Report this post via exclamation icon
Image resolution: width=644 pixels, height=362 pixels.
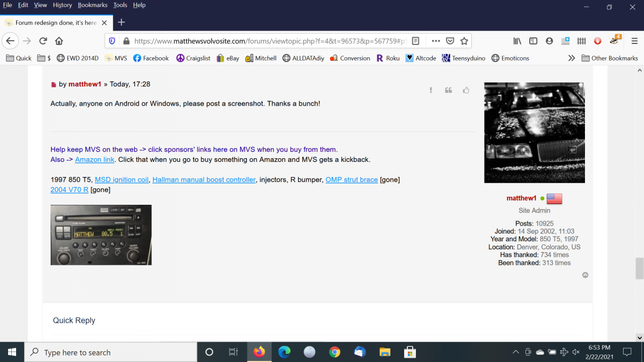(430, 90)
